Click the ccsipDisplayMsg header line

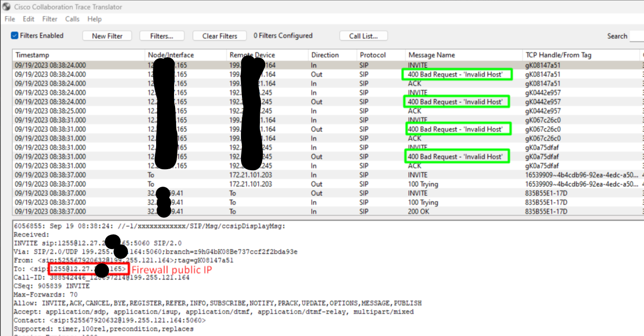(x=150, y=226)
